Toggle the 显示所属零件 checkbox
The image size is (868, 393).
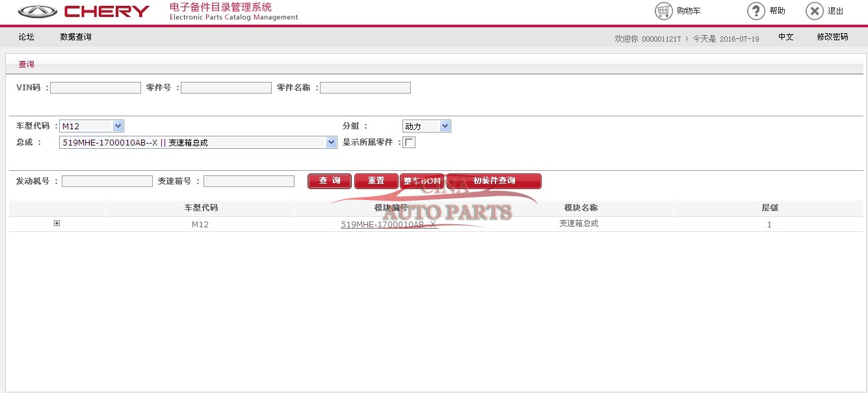(409, 142)
